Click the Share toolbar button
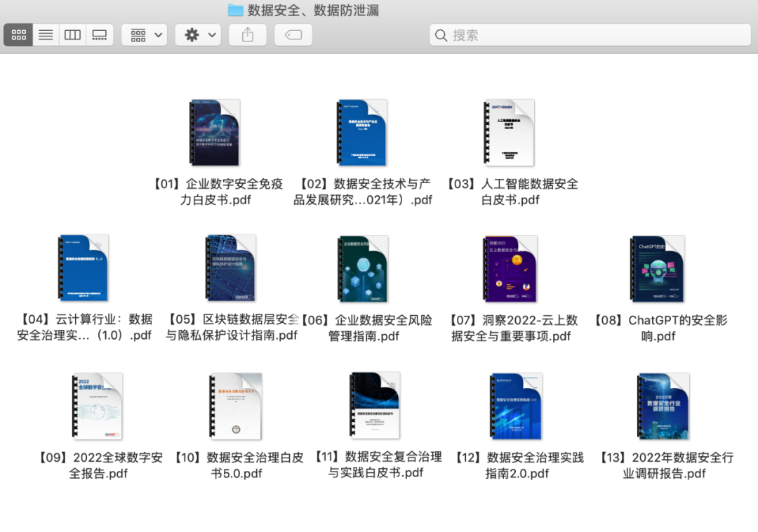Viewport: 758px width, 532px height. 248,35
